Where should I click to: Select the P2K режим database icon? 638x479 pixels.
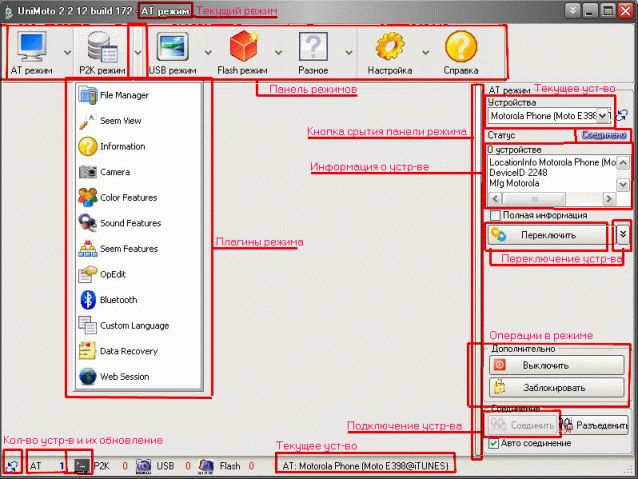[102, 47]
